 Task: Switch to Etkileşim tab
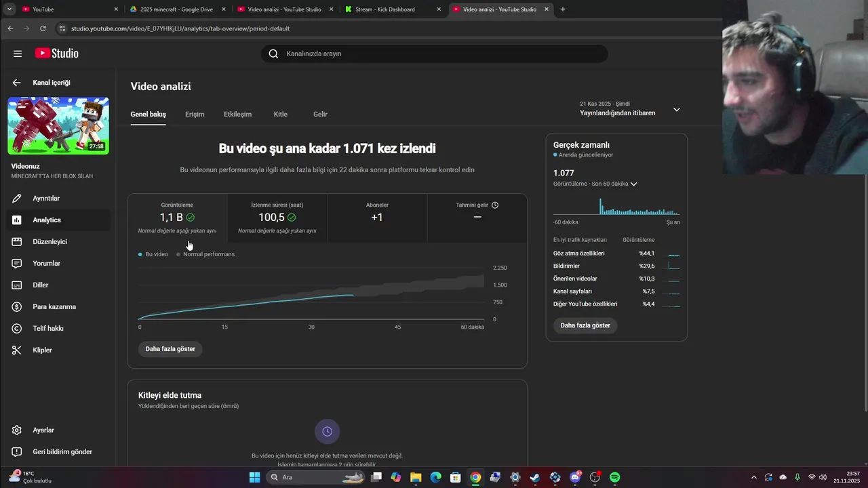pyautogui.click(x=237, y=115)
